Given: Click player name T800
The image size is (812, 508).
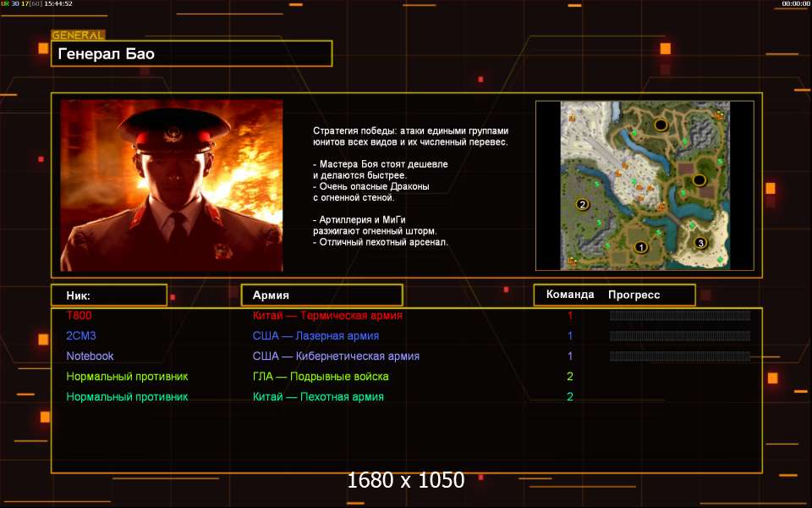Looking at the screenshot, I should [x=79, y=315].
